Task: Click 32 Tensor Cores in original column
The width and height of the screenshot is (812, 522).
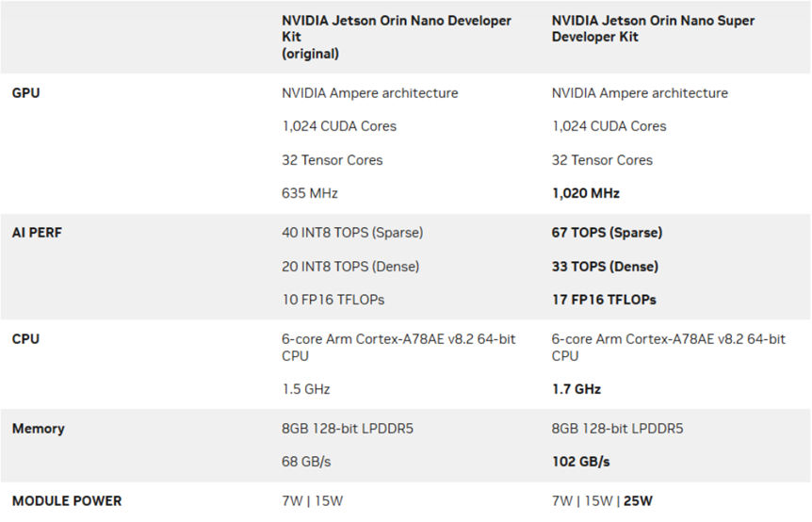Action: coord(332,160)
